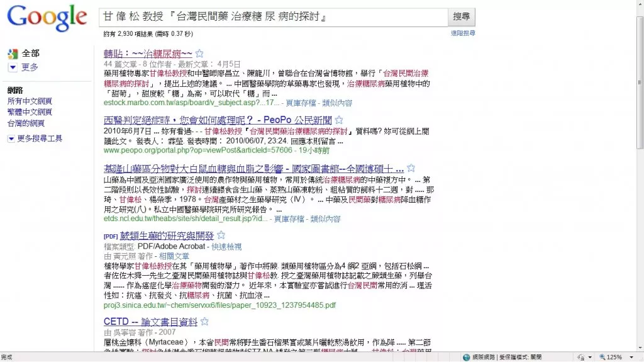
Task: Click the 完成 status bar text
Action: [6, 357]
